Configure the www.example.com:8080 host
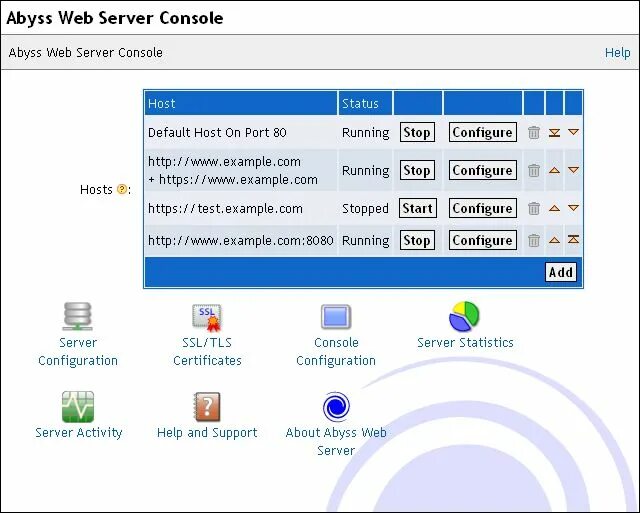The height and width of the screenshot is (513, 640). (x=483, y=240)
